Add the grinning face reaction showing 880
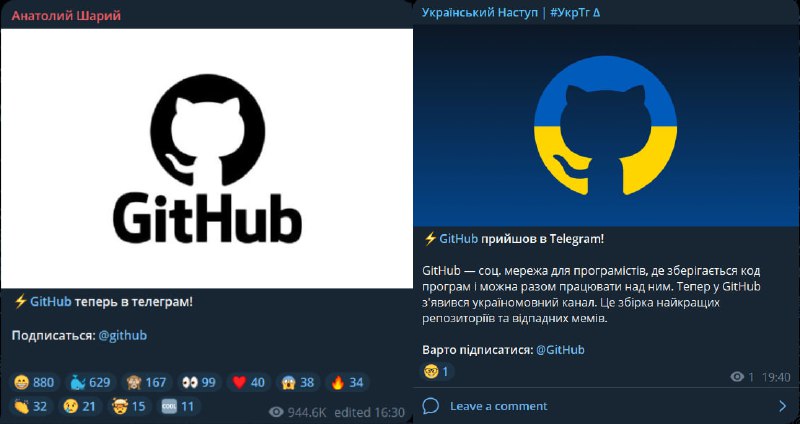 34,382
